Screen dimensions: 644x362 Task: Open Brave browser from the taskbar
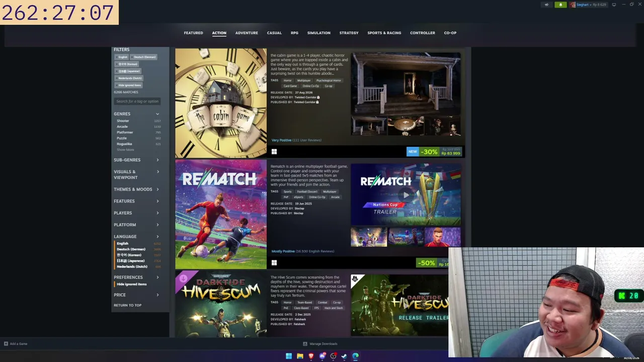(x=311, y=356)
